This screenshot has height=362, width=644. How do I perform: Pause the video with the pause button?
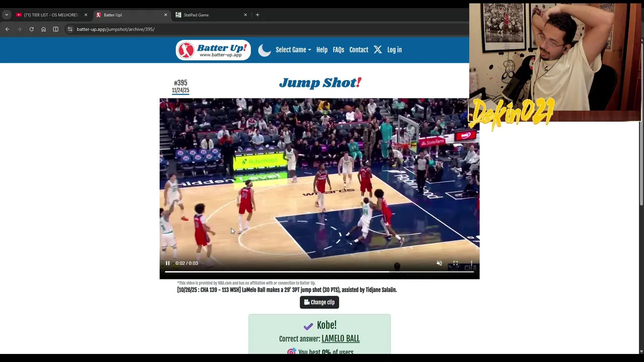click(x=168, y=263)
